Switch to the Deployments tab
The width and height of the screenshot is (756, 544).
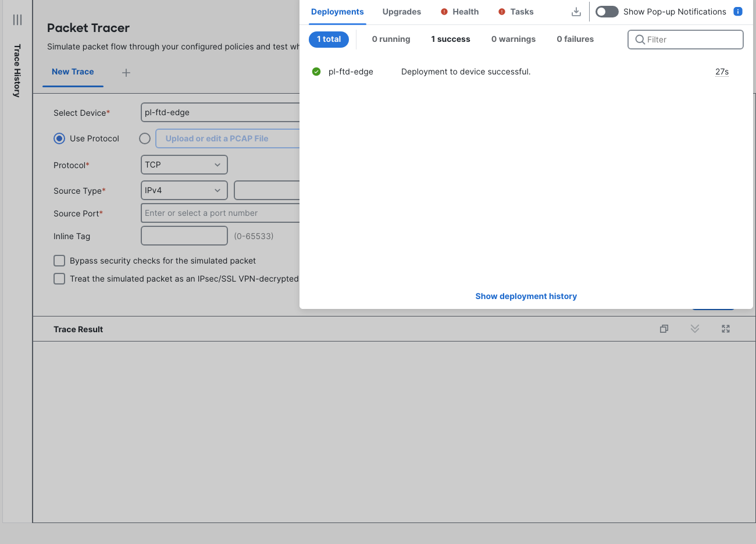[337, 12]
